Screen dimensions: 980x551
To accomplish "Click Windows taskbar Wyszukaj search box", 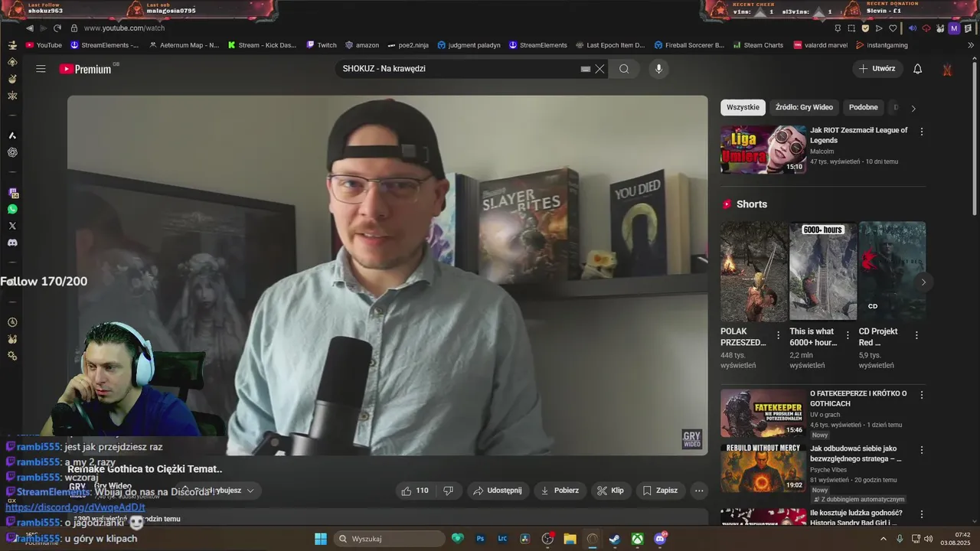I will 390,539.
